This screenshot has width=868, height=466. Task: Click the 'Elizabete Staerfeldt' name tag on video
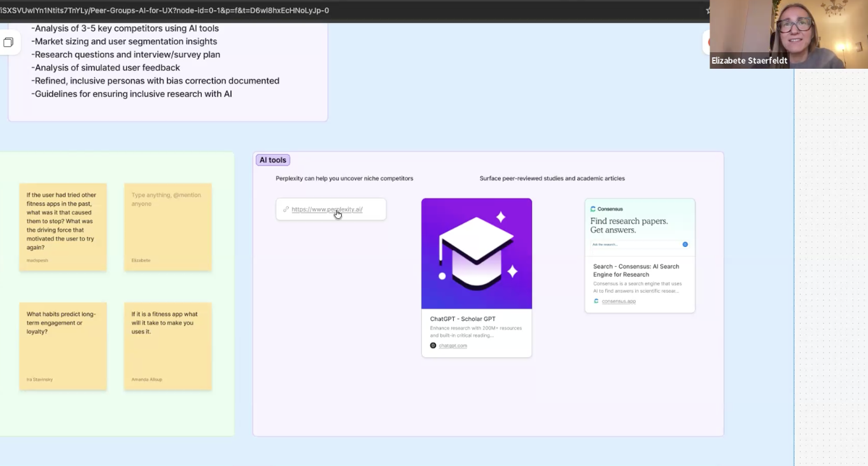pos(749,60)
